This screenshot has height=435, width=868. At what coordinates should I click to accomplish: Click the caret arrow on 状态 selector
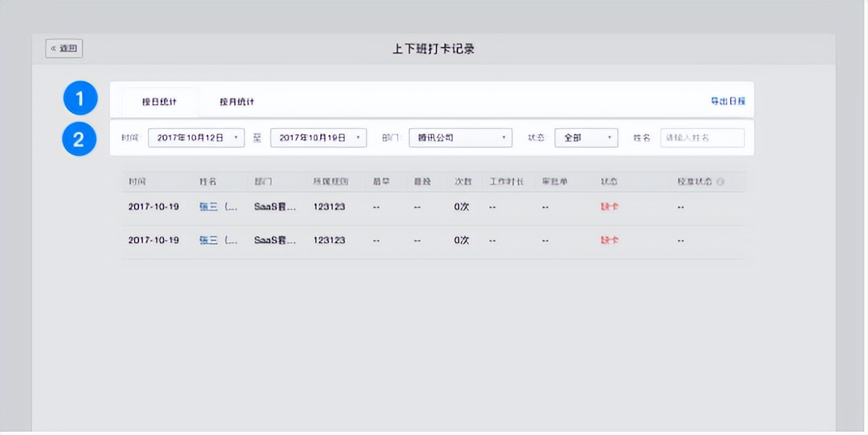pyautogui.click(x=609, y=137)
